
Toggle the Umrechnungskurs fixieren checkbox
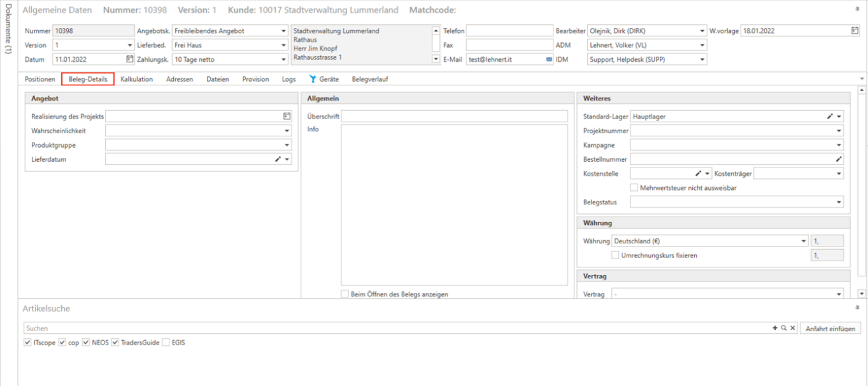[615, 255]
